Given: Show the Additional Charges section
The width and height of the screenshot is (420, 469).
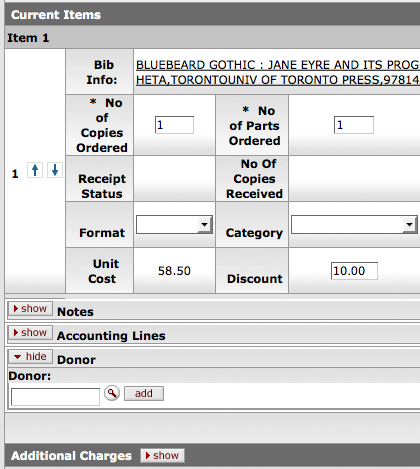Looking at the screenshot, I should tap(162, 455).
